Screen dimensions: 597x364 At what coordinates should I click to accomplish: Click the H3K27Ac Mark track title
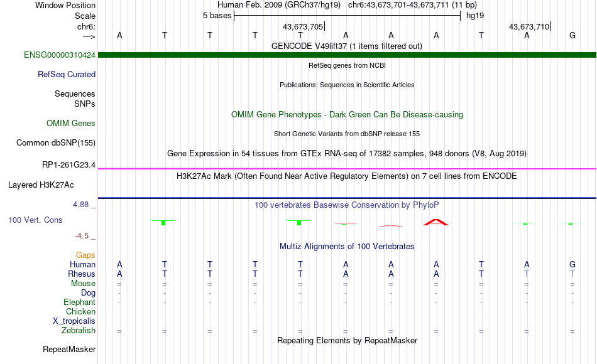pyautogui.click(x=347, y=176)
